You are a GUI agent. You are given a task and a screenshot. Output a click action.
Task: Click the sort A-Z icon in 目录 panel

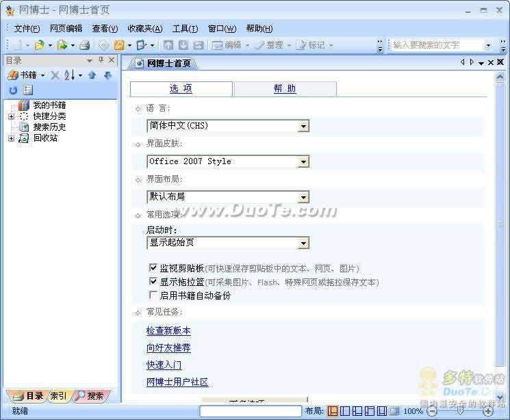click(69, 75)
